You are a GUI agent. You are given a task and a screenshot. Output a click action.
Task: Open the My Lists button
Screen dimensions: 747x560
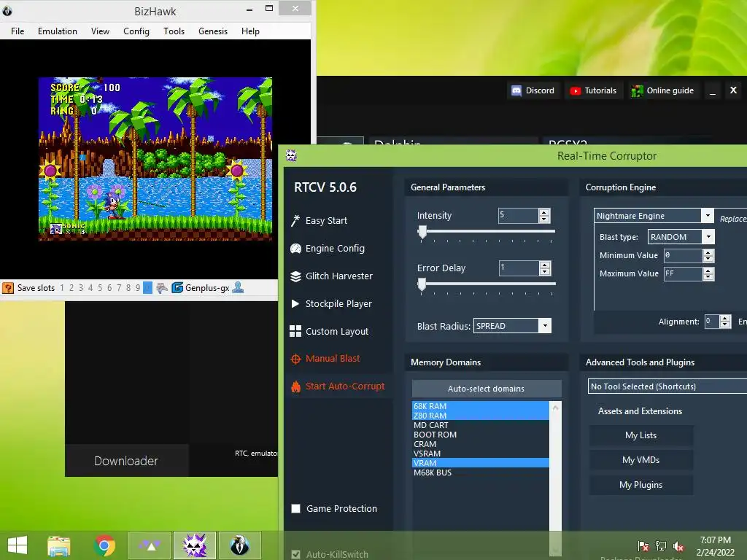tap(640, 435)
